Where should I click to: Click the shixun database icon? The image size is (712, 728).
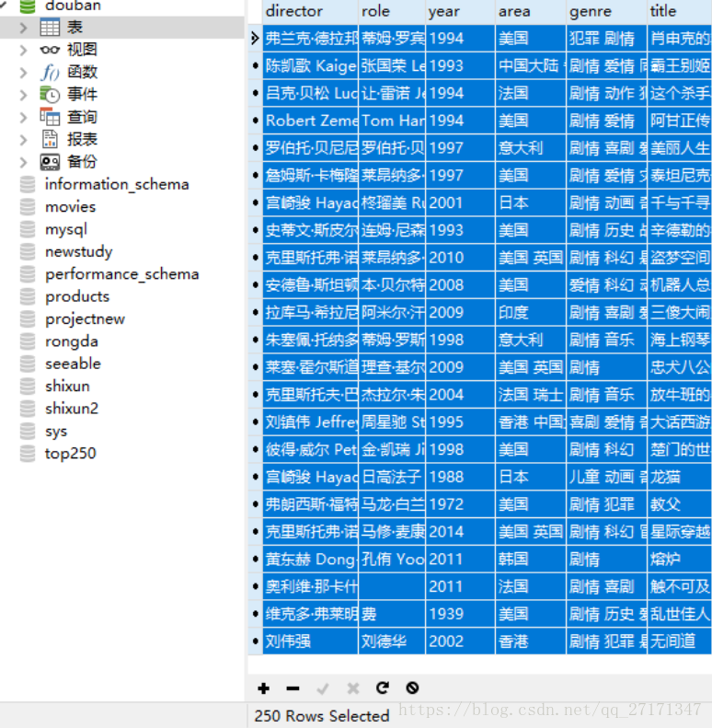28,386
